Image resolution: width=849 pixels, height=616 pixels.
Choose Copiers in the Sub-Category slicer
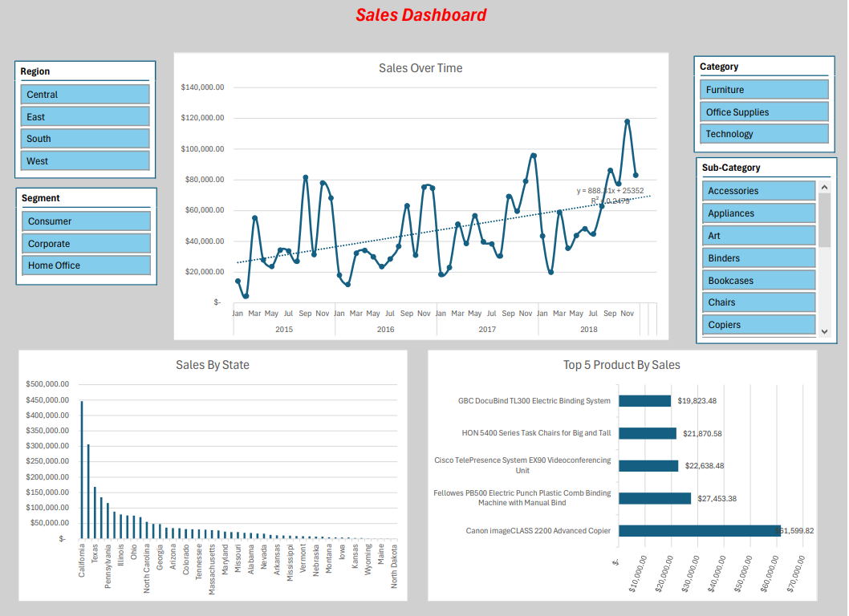click(758, 325)
